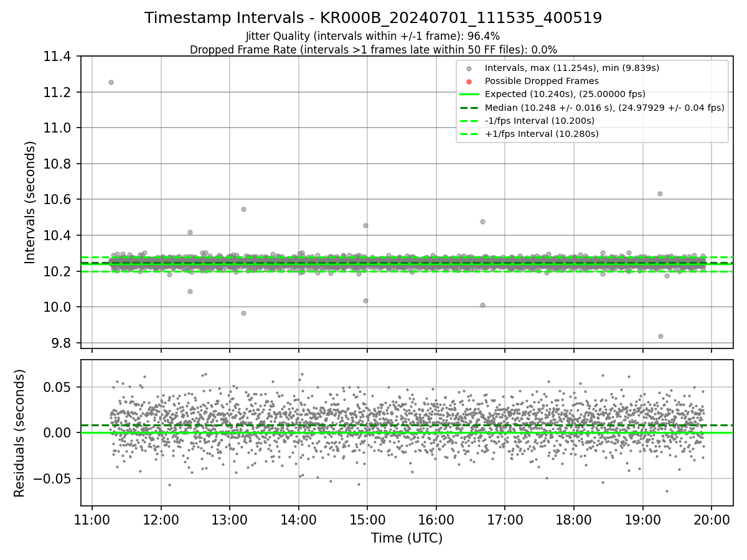Screen dimensions: 747x560
Task: Click the 11.2 y-axis tick label
Action: (x=58, y=92)
